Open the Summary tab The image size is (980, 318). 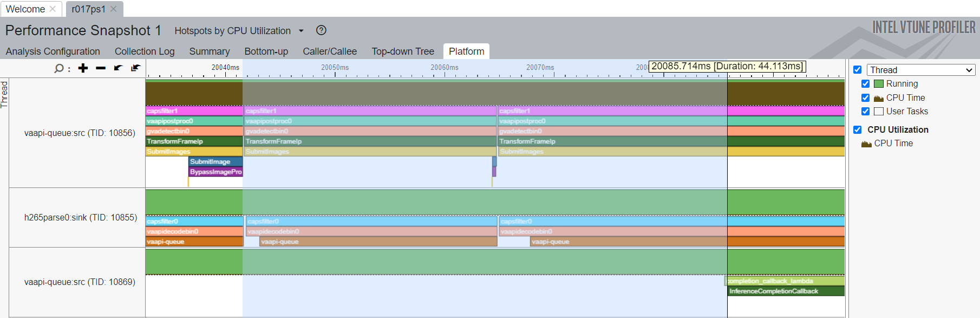coord(209,51)
